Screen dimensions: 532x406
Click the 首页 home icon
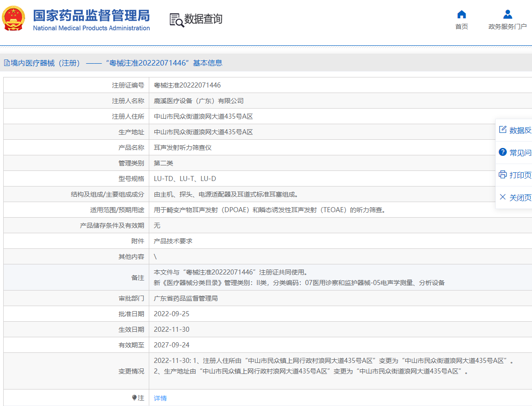461,14
